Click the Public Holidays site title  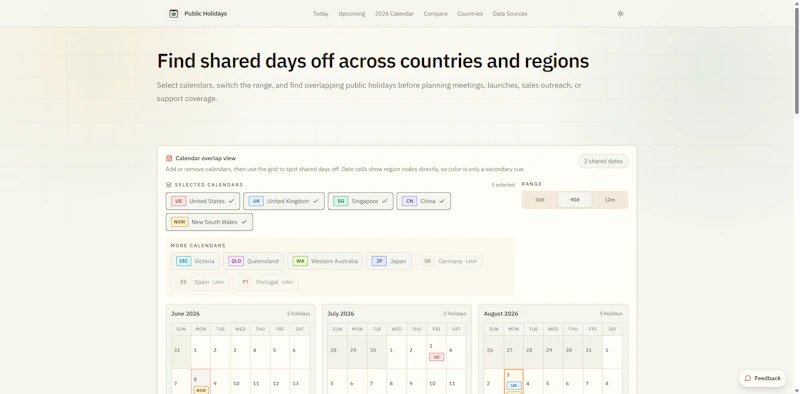(x=206, y=14)
